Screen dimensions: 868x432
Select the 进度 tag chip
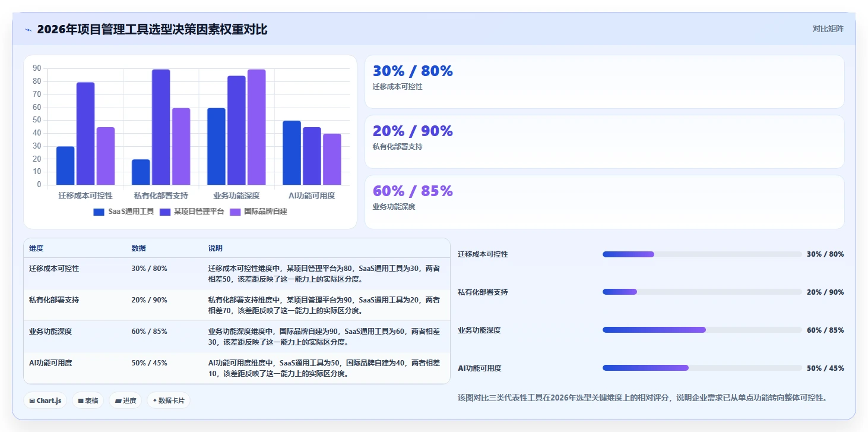pos(125,401)
